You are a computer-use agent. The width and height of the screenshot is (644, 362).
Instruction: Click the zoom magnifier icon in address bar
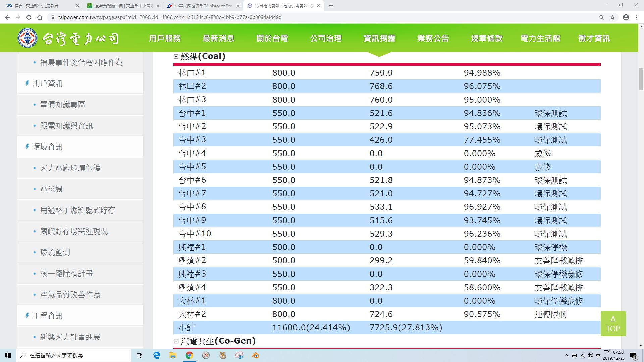coord(602,17)
